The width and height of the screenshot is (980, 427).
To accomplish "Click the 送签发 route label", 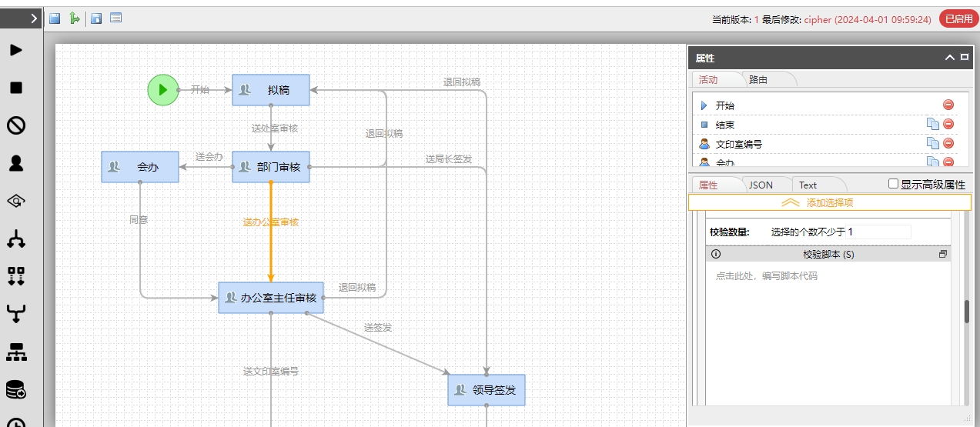I will (378, 328).
